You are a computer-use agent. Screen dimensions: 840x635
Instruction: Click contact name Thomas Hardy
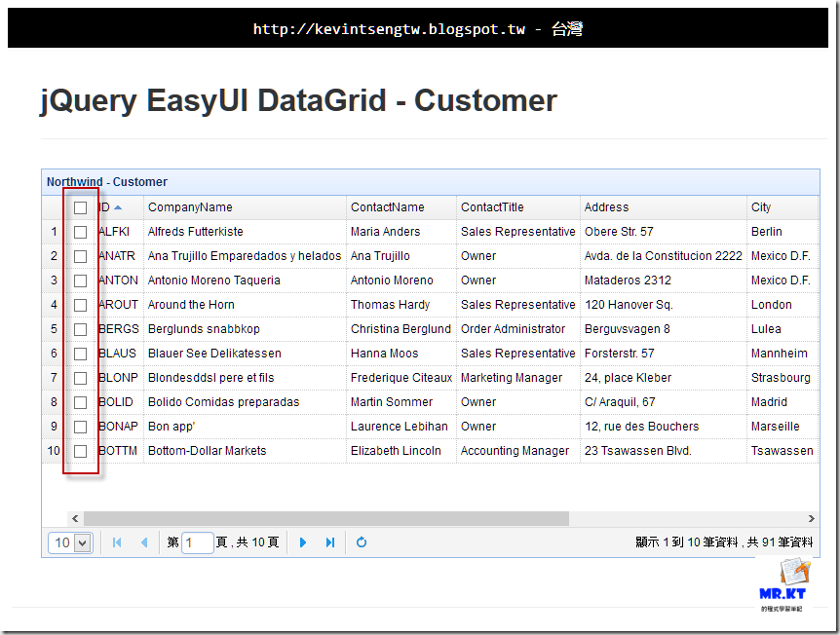tap(390, 305)
